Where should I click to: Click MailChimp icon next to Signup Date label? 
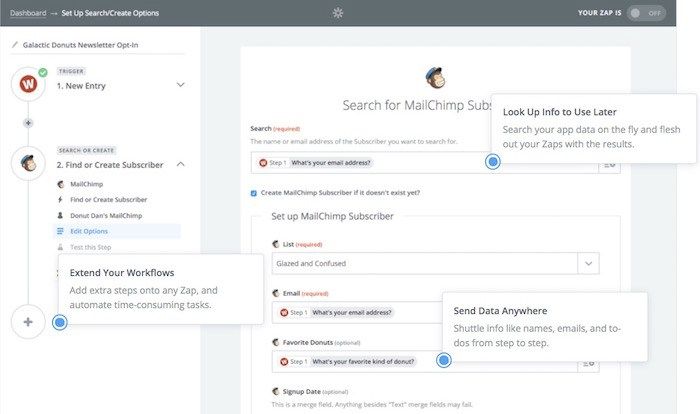coord(275,391)
